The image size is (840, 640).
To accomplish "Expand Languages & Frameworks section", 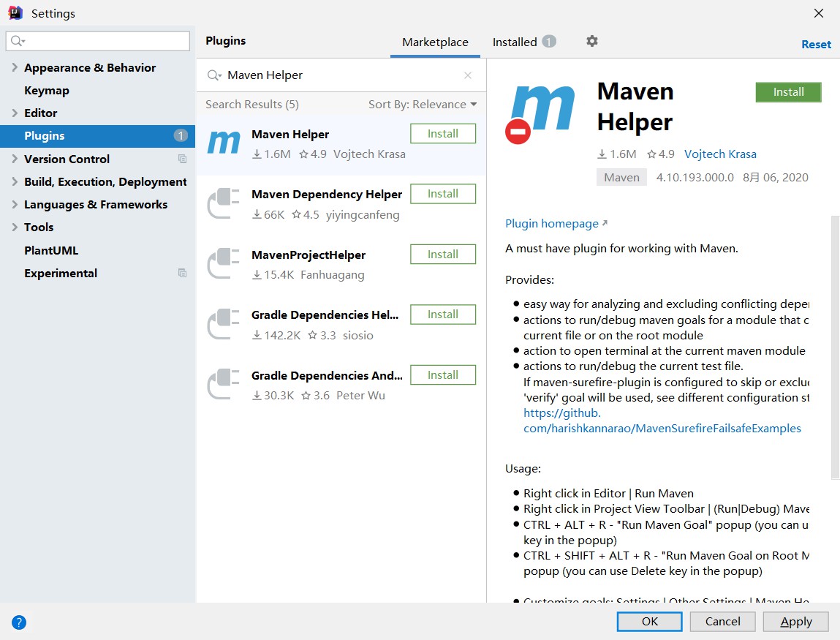I will click(15, 204).
